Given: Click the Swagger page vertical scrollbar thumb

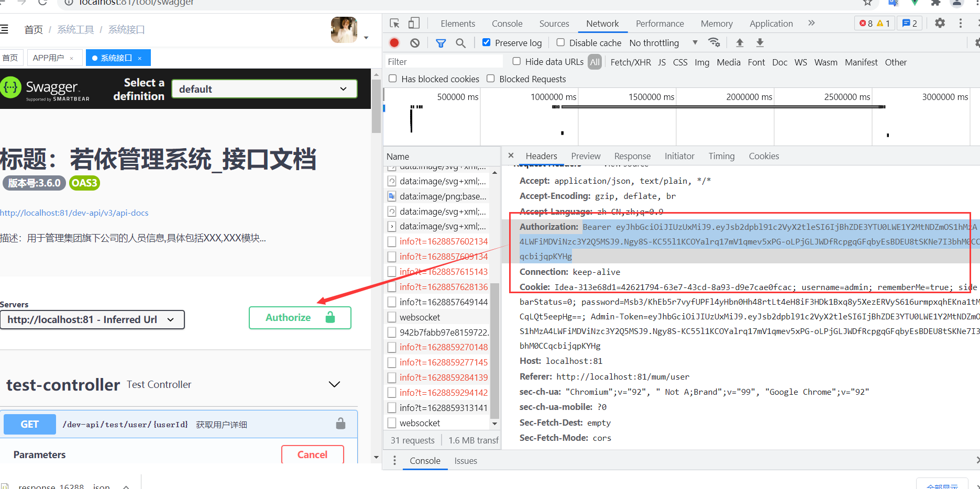Looking at the screenshot, I should click(376, 106).
